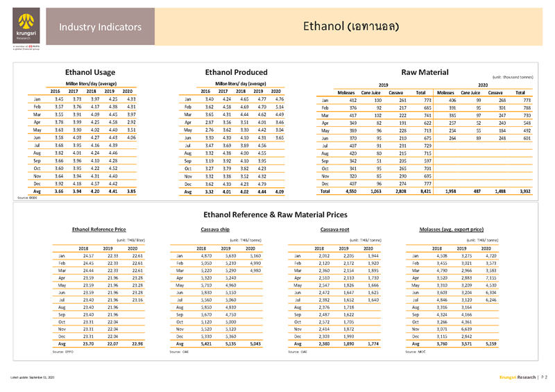The height and width of the screenshot is (392, 555).
Task: Select the Ethanol Produced table heading
Action: 237,71
